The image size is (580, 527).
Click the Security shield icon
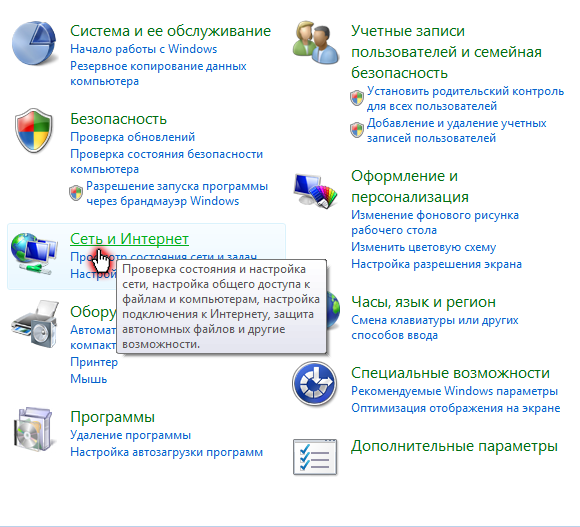[x=34, y=131]
